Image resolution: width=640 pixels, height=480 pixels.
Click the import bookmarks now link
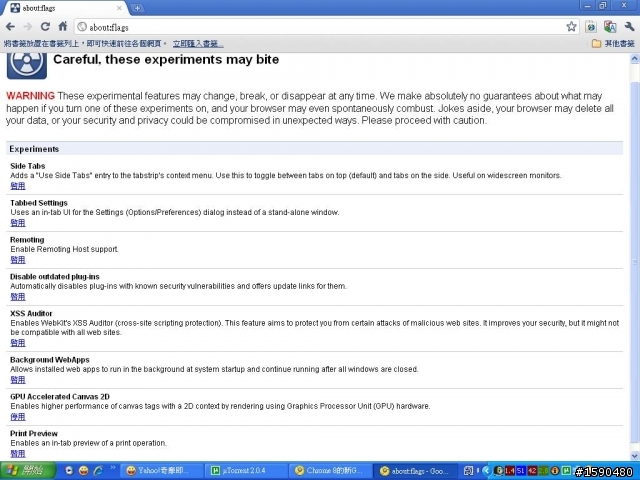pos(198,43)
